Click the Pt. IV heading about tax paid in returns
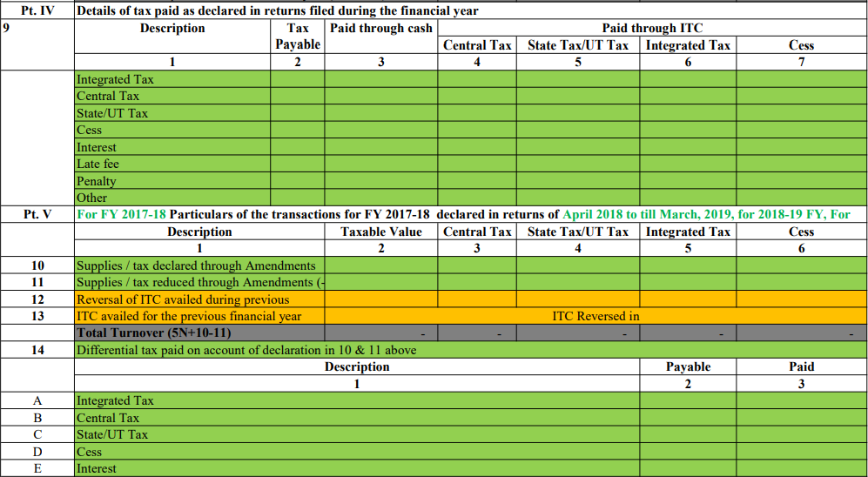Viewport: 868px width, 477px height. 471,10
